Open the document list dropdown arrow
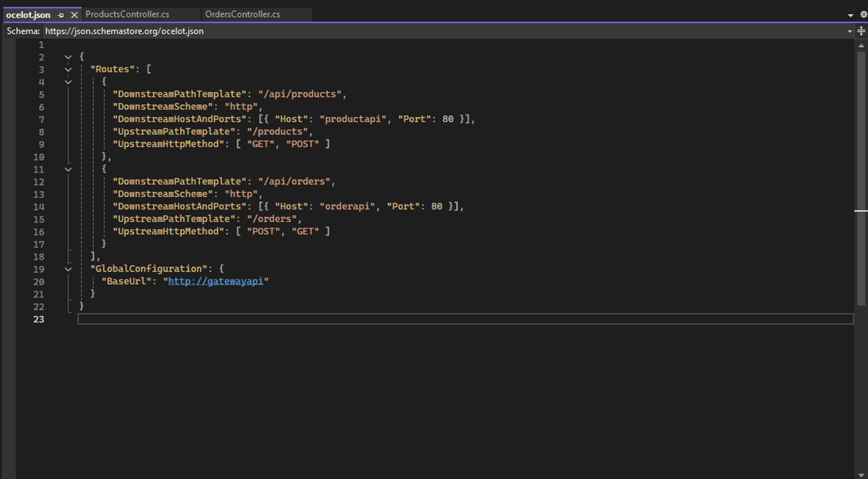Image resolution: width=868 pixels, height=479 pixels. pos(851,15)
